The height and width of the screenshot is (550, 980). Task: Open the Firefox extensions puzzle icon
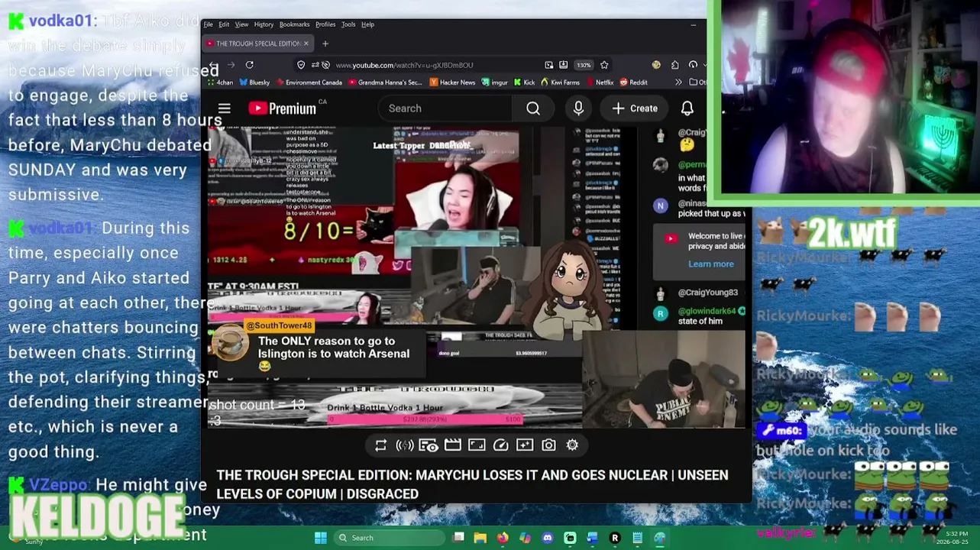pos(674,65)
